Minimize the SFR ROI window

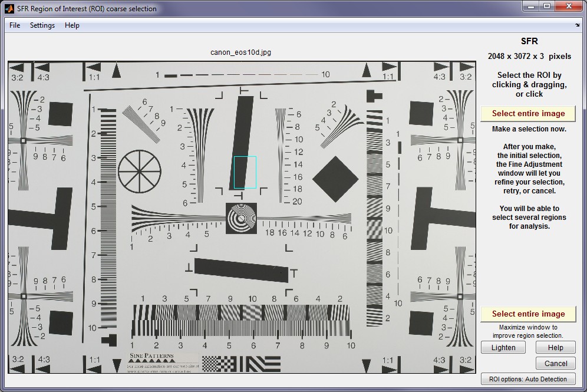click(x=531, y=6)
